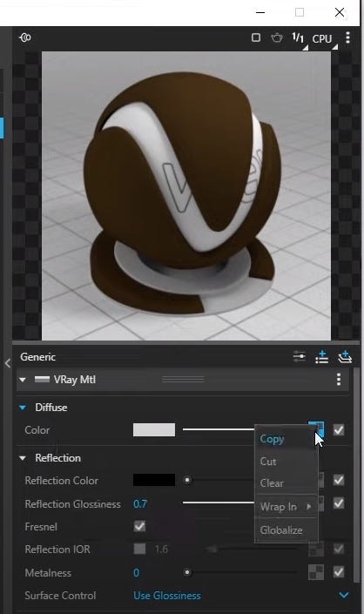This screenshot has width=364, height=614.
Task: Collapse the Diffuse section
Action: (23, 408)
